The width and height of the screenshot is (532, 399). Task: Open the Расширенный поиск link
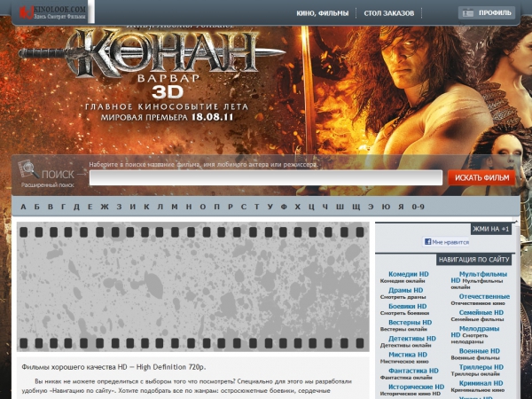pos(48,185)
